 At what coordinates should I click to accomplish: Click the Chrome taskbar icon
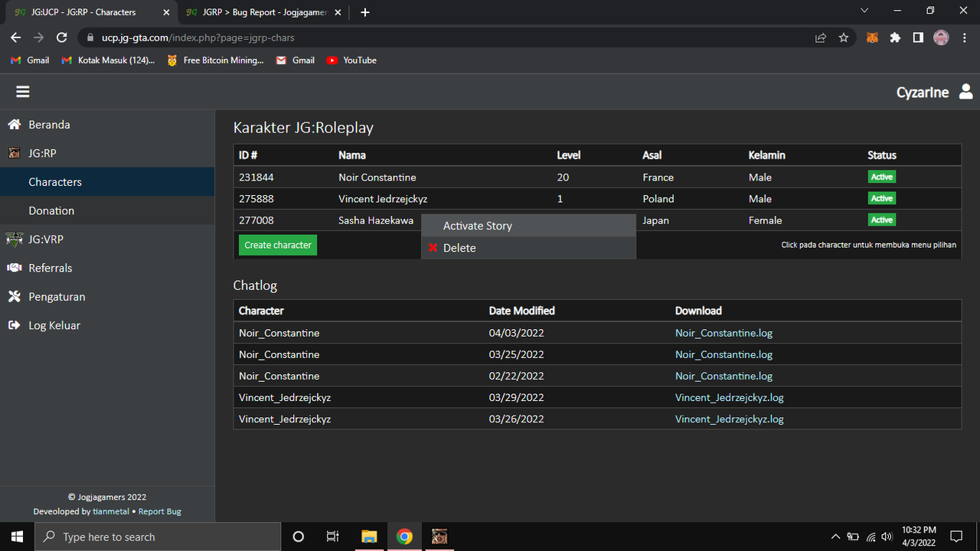[x=404, y=536]
